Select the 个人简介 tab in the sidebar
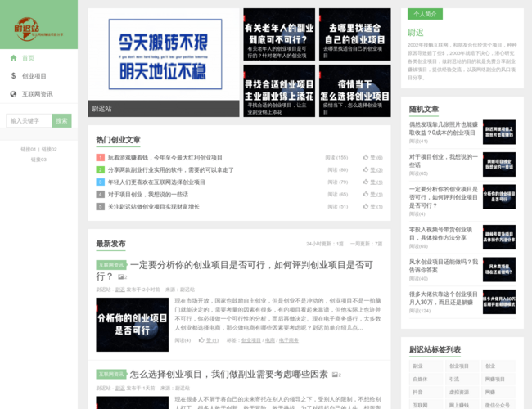Image resolution: width=532 pixels, height=409 pixels. (425, 14)
